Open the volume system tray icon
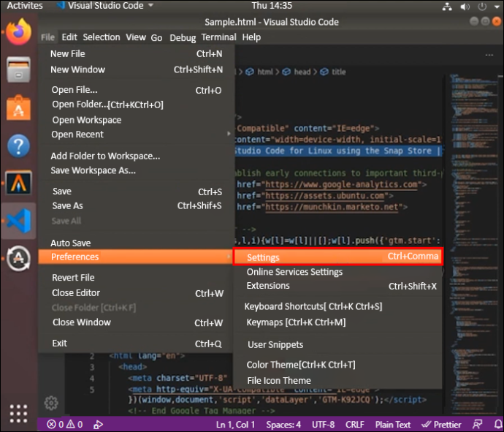The height and width of the screenshot is (432, 504). coord(465,7)
